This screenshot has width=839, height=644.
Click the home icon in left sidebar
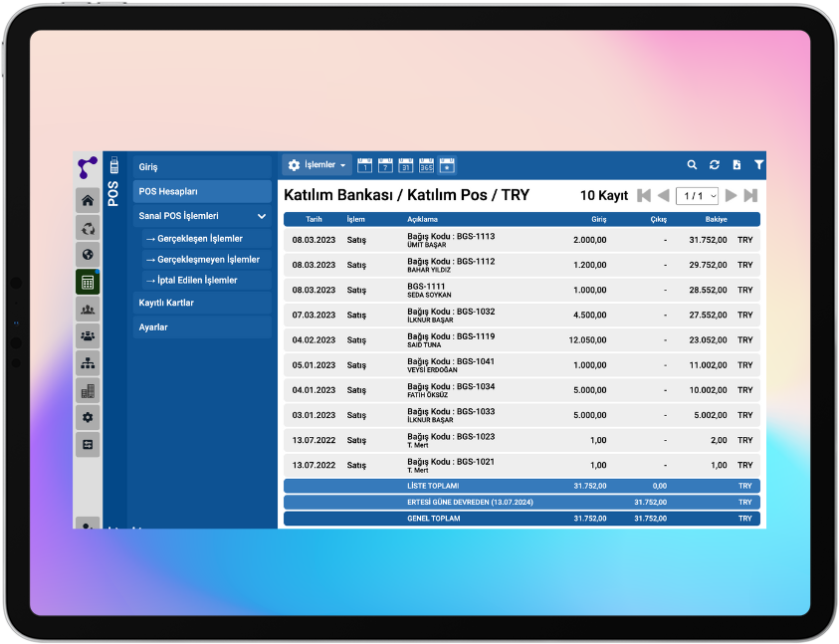point(88,201)
